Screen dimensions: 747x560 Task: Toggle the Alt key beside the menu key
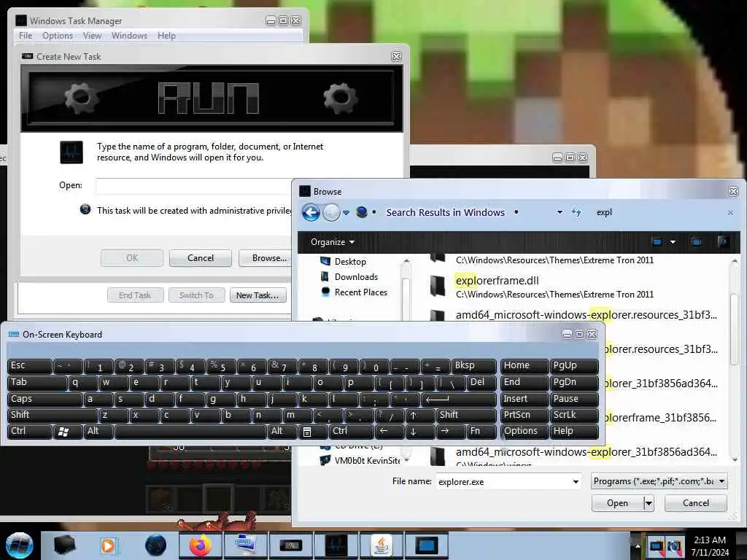282,432
